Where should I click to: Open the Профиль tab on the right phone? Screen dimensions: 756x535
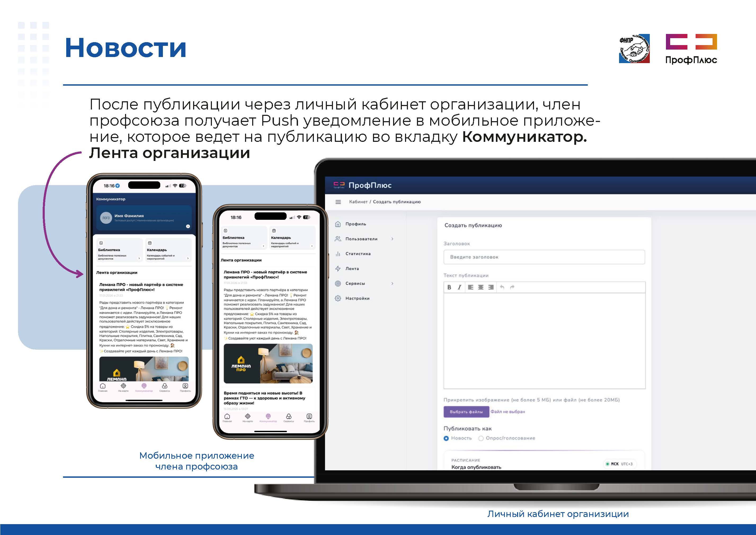tap(309, 418)
